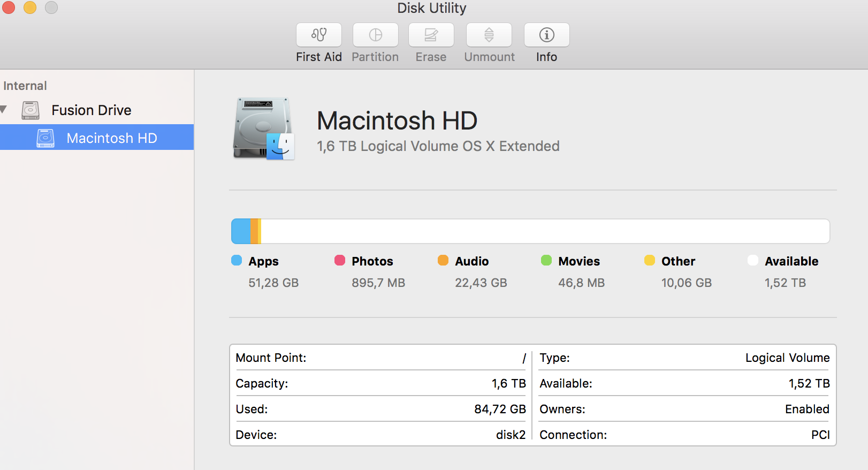Click the Partition toolbar icon
This screenshot has height=470, width=868.
[376, 35]
